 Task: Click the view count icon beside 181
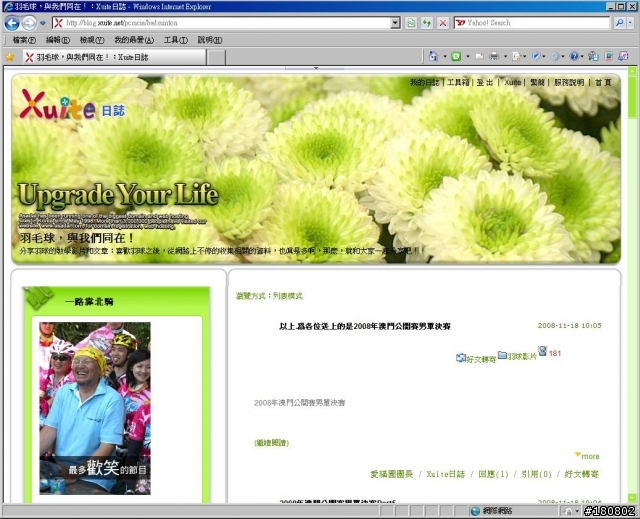pos(542,351)
